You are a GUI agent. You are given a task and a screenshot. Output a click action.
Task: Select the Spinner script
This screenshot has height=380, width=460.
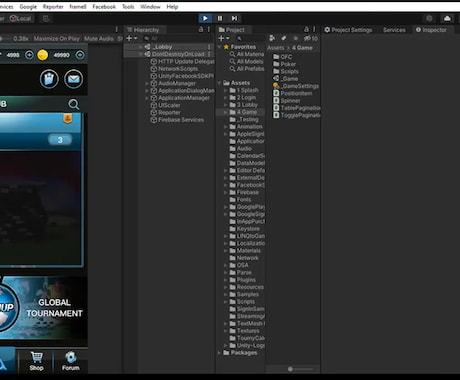(x=287, y=101)
